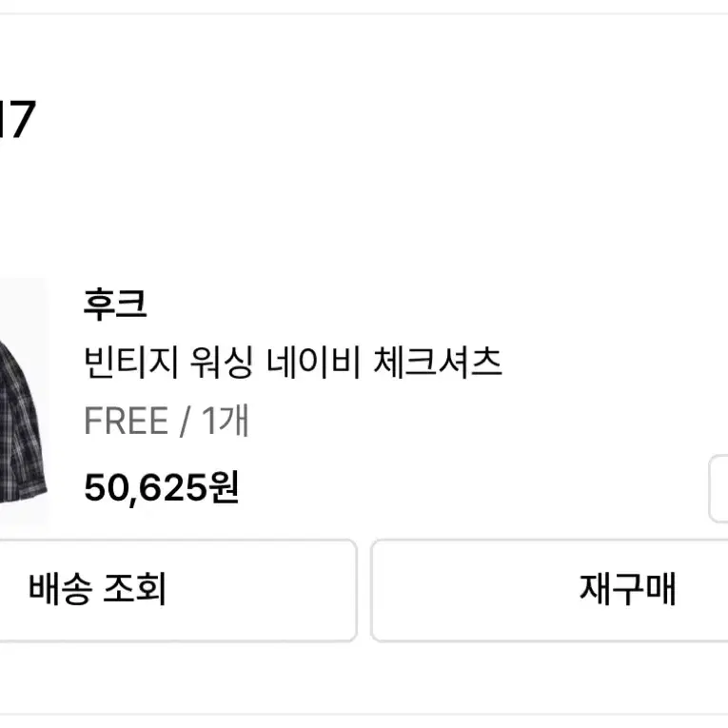Open the 네이비 체크셔츠 product details
Image resolution: width=728 pixels, height=728 pixels.
point(293,363)
